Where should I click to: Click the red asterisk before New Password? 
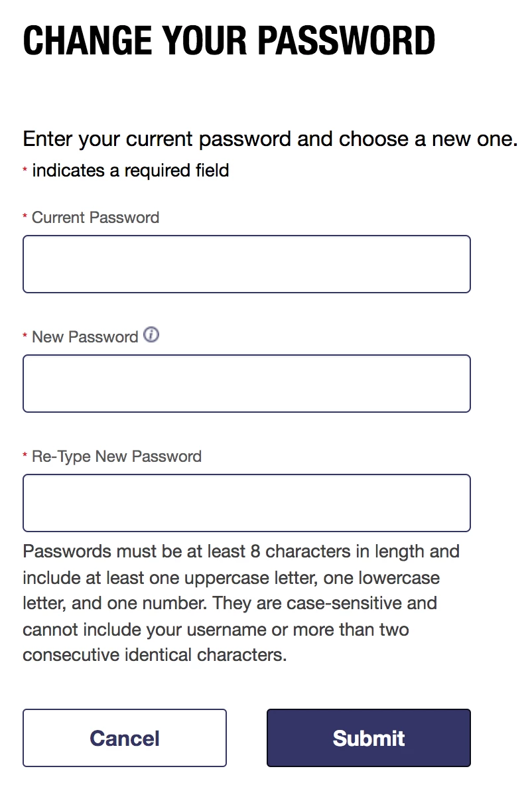(25, 336)
